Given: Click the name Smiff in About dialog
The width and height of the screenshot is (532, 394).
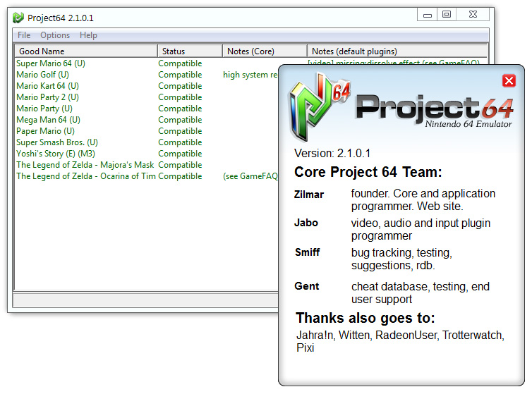Looking at the screenshot, I should [x=308, y=252].
